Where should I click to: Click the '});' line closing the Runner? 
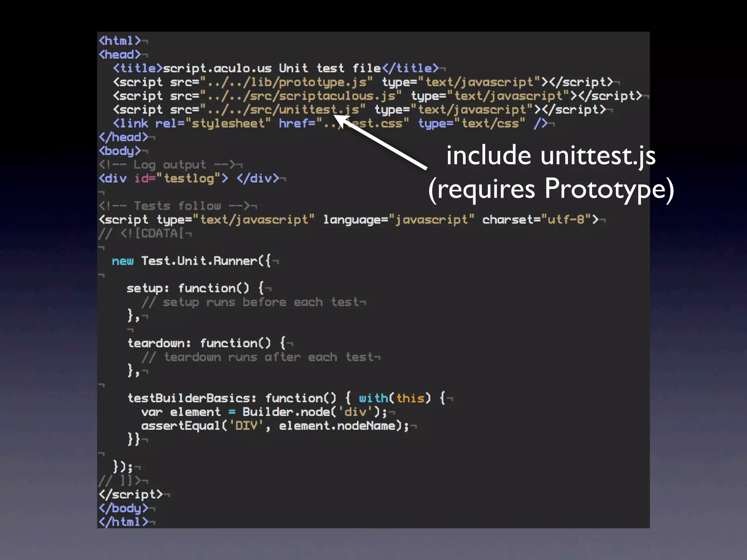tap(123, 467)
